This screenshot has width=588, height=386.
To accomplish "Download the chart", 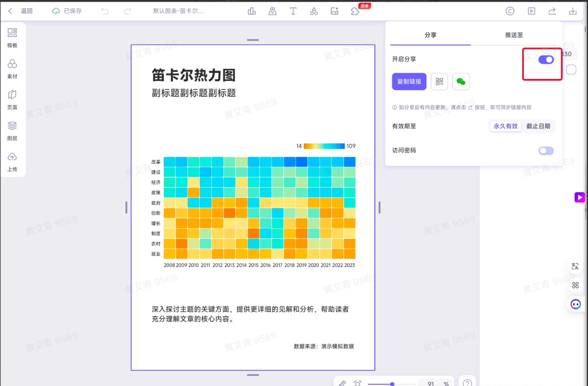I will (573, 11).
